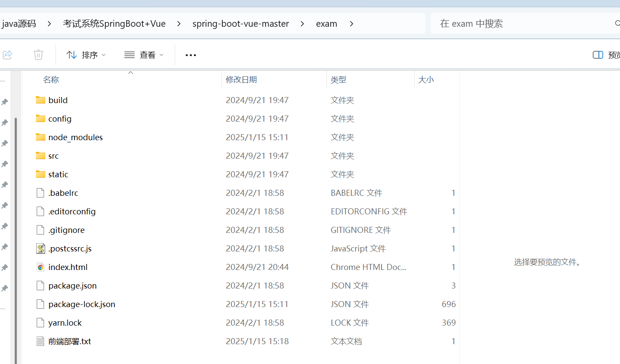This screenshot has height=364, width=620.
Task: Open the three-dot more options menu
Action: [191, 55]
